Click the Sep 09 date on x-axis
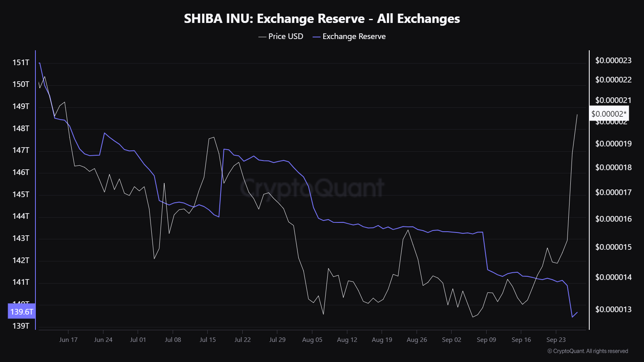Screen dimensions: 644x362 tap(486, 340)
